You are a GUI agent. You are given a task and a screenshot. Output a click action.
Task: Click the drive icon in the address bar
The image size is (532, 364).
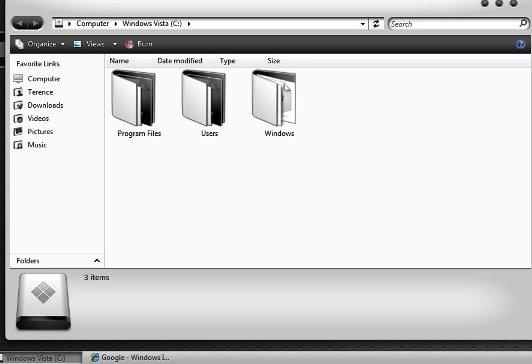click(x=59, y=23)
